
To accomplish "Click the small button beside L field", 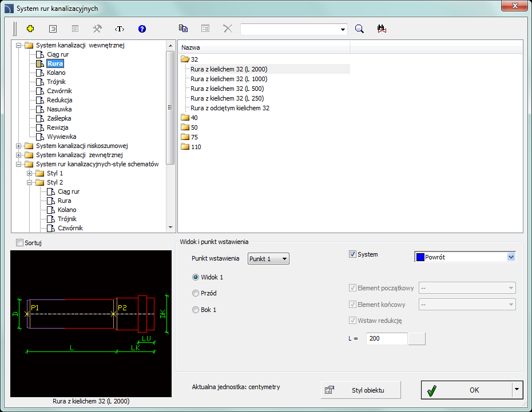I will (x=416, y=338).
